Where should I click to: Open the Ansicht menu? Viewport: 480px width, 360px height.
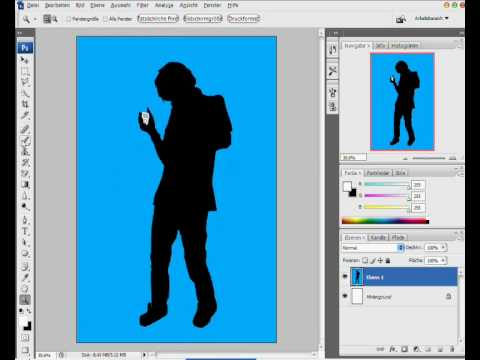coord(188,5)
